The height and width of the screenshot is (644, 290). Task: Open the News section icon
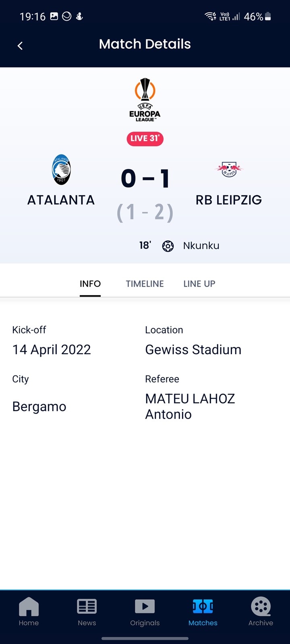87,607
